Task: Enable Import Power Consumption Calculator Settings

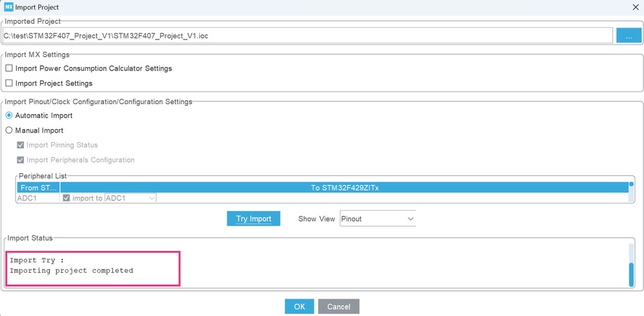Action: click(9, 68)
